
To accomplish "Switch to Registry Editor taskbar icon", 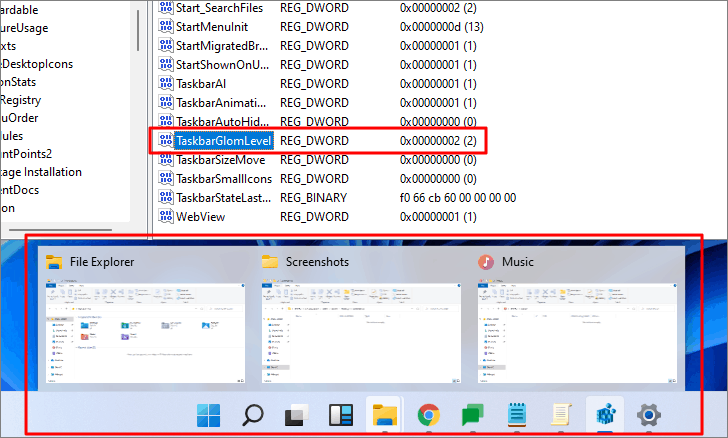I will pos(605,415).
